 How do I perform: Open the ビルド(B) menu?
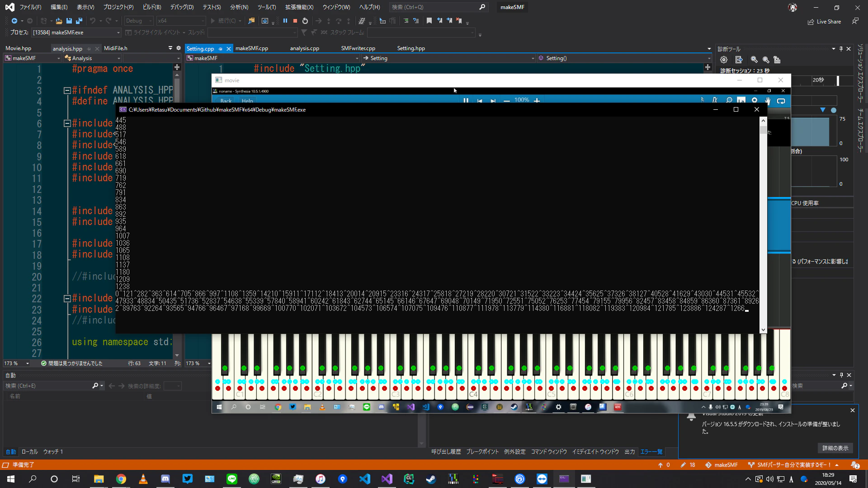click(x=152, y=7)
